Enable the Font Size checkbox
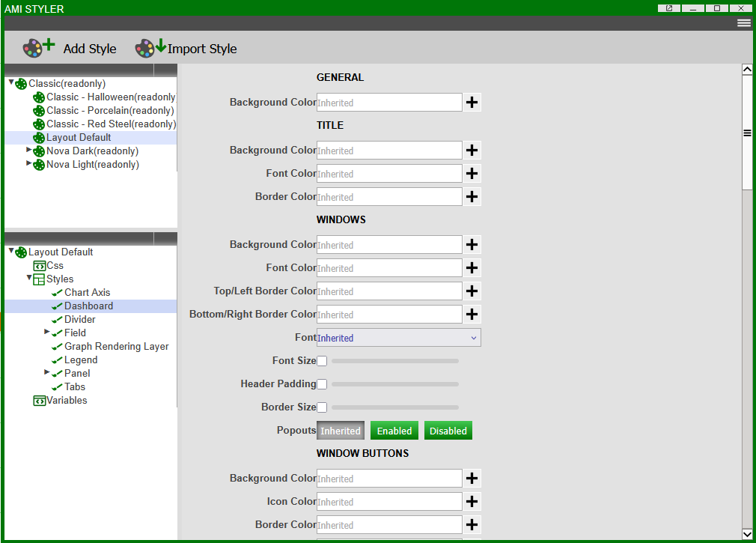 [x=322, y=361]
